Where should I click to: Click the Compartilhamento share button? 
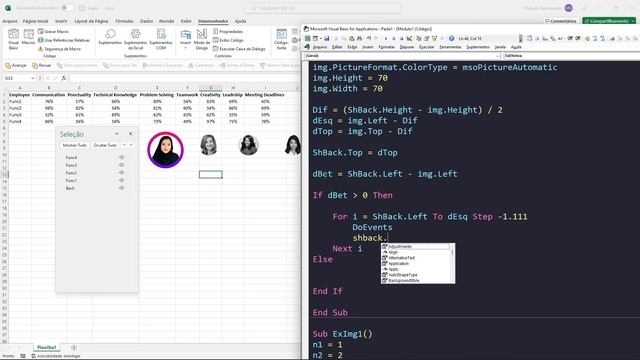point(609,21)
